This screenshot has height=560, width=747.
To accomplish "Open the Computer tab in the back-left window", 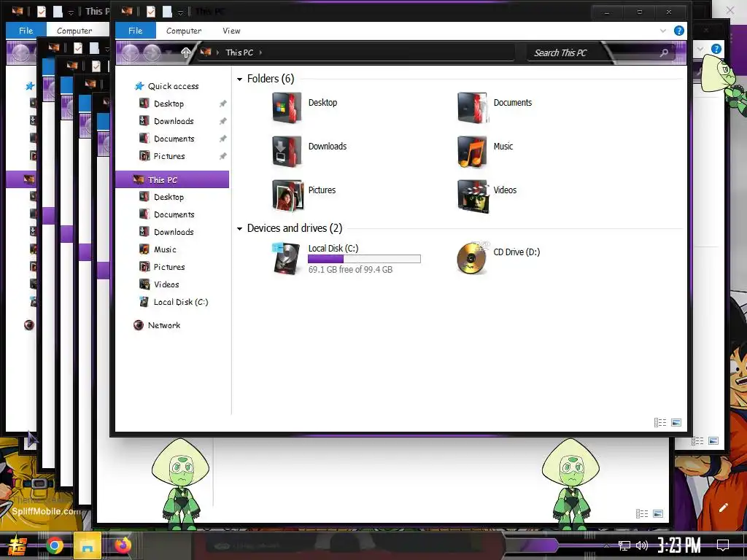I will tap(74, 31).
